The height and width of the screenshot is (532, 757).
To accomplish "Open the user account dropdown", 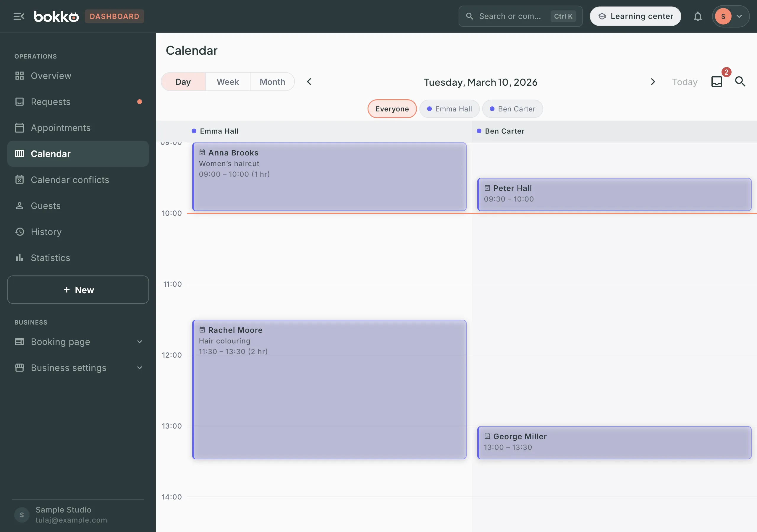I will [x=731, y=16].
